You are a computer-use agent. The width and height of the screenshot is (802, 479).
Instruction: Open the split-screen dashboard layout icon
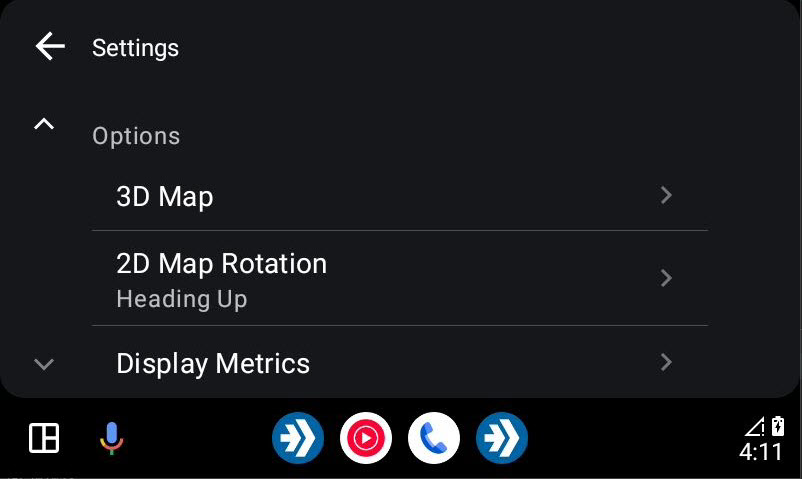tap(44, 438)
